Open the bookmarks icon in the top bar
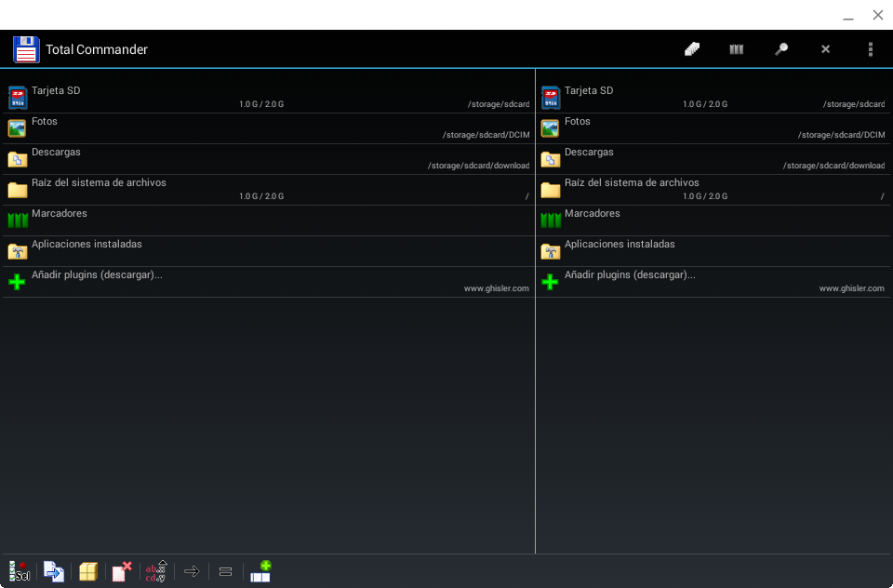Image resolution: width=893 pixels, height=588 pixels. [737, 49]
